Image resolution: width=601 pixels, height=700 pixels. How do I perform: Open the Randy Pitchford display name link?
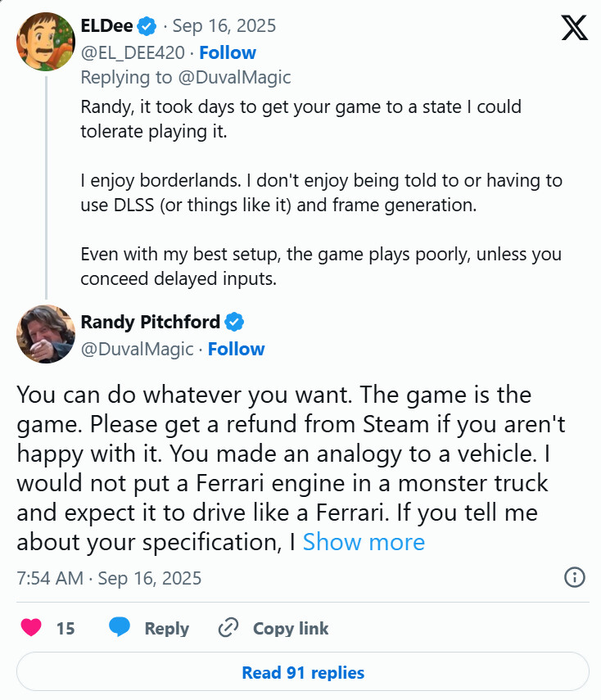tap(151, 322)
